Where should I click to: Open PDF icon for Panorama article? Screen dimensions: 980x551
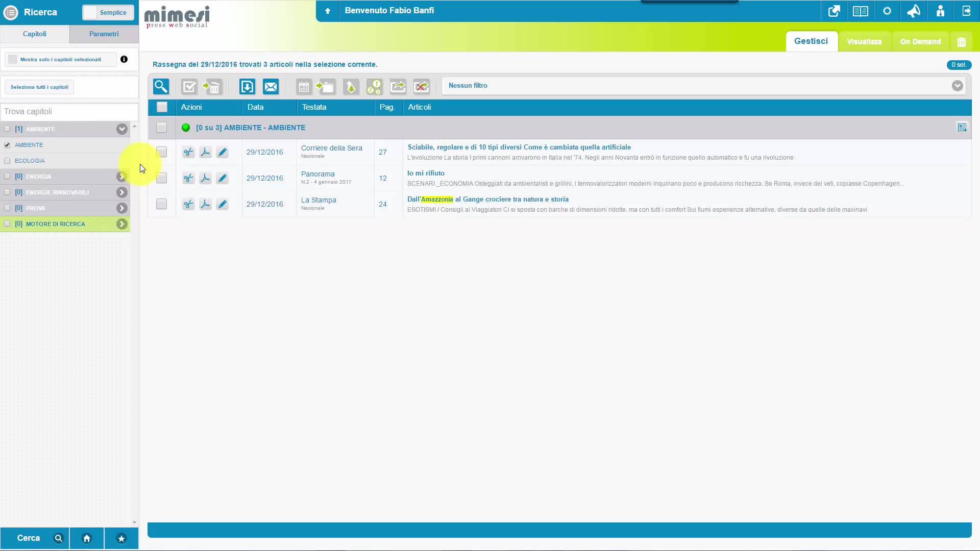pyautogui.click(x=205, y=178)
